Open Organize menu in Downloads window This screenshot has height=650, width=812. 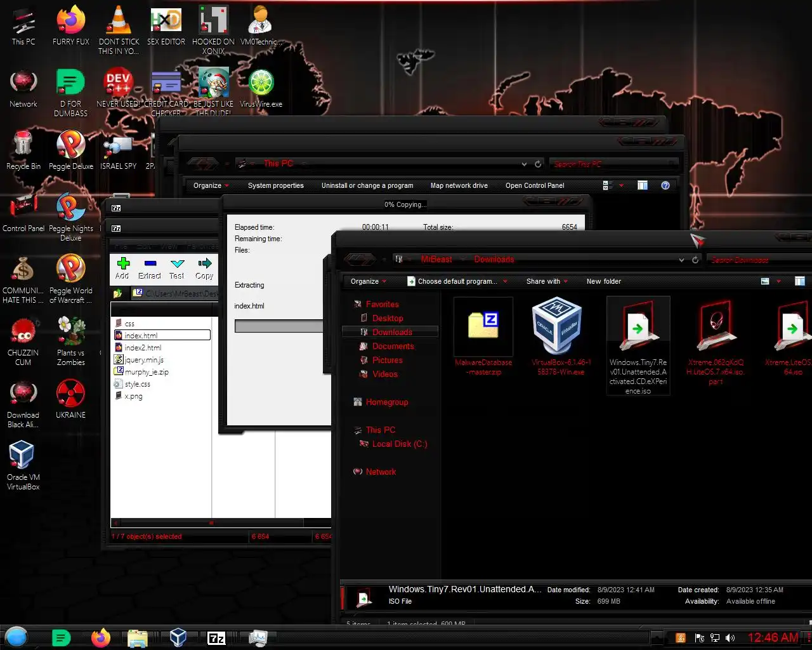pos(369,281)
